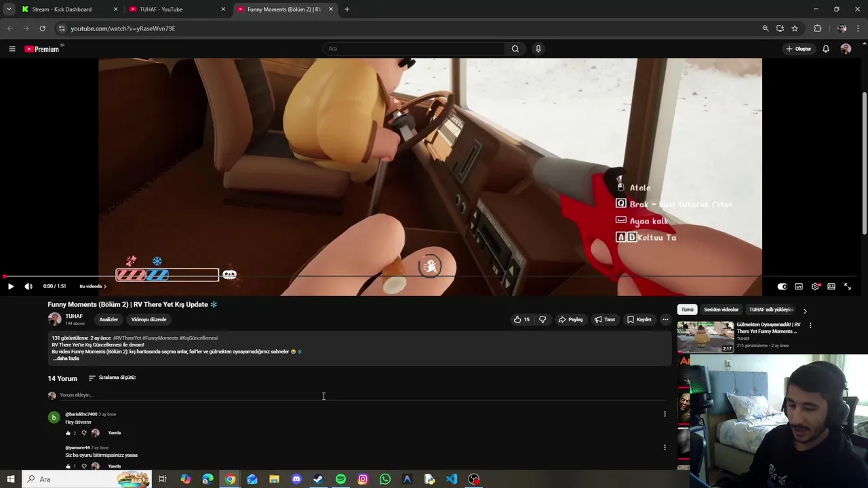Bookmark this page with star icon
This screenshot has width=868, height=488.
point(795,28)
